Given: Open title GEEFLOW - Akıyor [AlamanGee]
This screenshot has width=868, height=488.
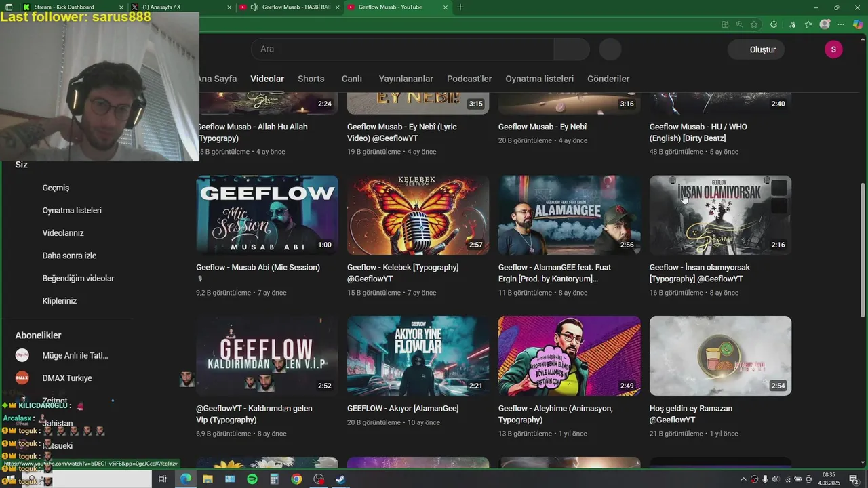Looking at the screenshot, I should 403,409.
